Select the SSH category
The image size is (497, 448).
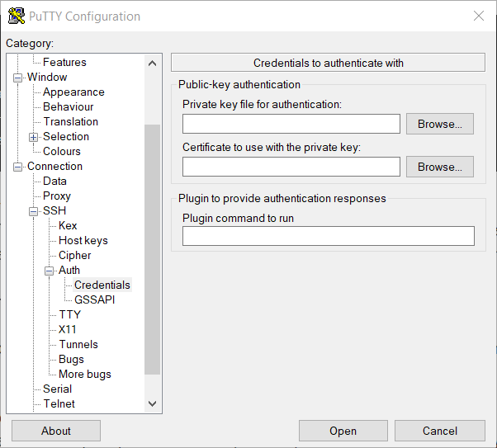tap(54, 210)
